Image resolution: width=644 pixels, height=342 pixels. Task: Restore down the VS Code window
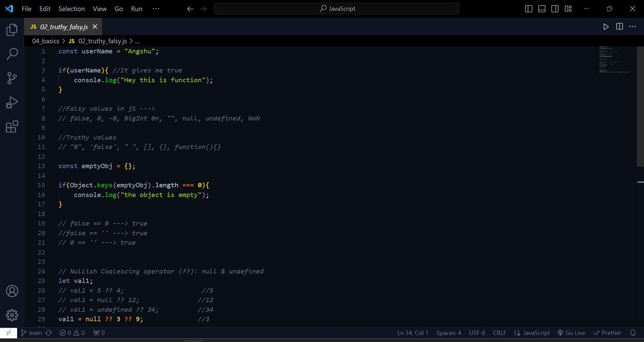tap(610, 9)
